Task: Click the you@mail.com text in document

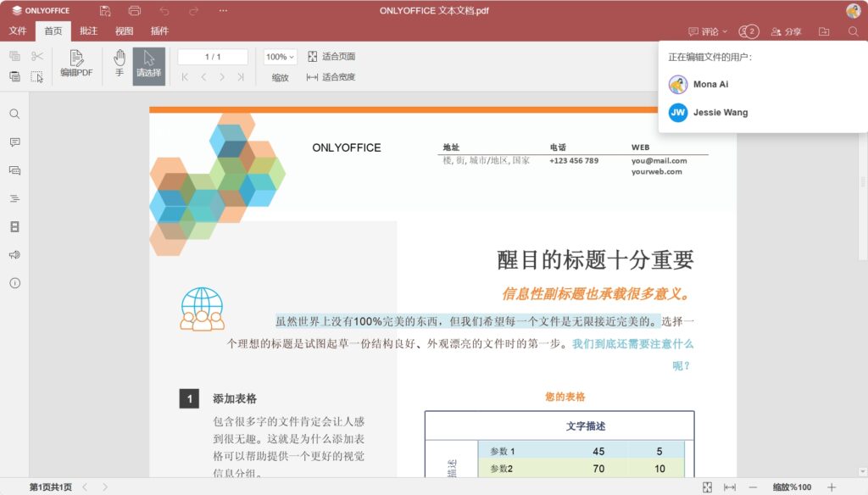Action: pos(659,160)
